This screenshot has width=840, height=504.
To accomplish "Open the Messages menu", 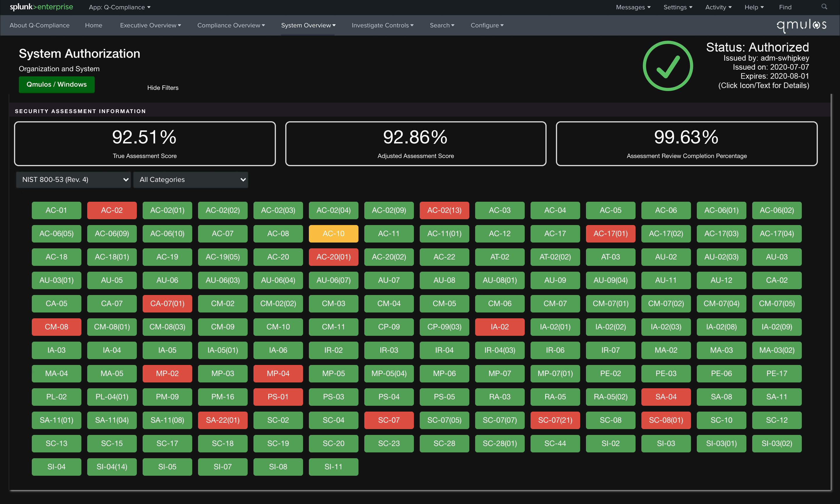I will [633, 7].
